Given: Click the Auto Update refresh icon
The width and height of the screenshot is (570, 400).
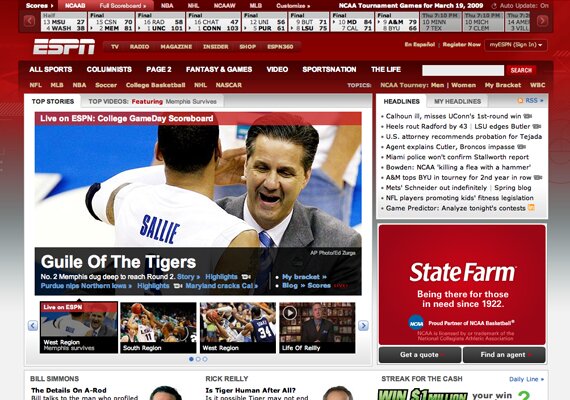Looking at the screenshot, I should point(494,6).
